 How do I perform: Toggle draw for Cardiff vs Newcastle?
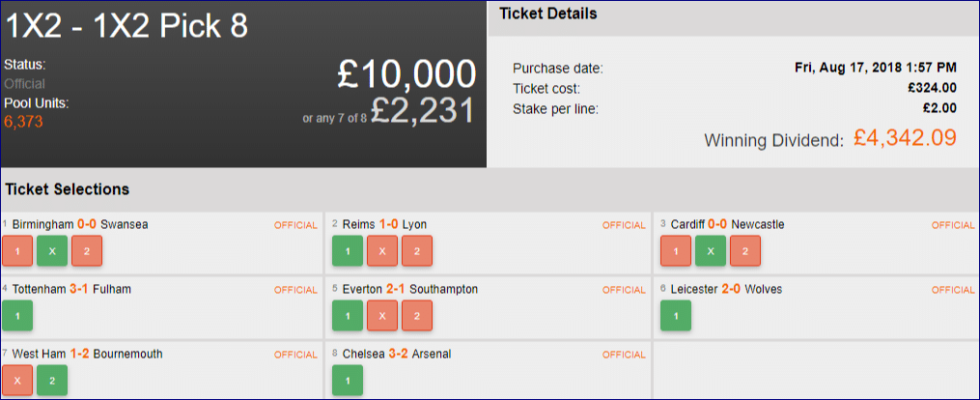click(x=711, y=250)
